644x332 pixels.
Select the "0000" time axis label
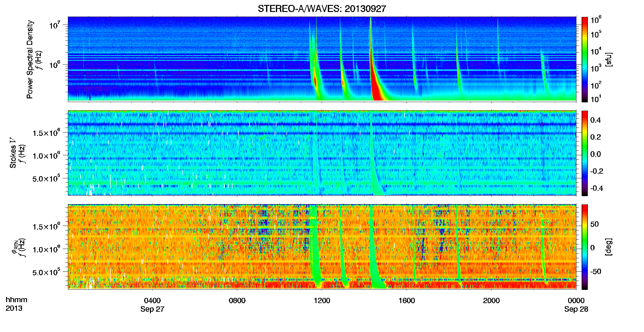576,300
